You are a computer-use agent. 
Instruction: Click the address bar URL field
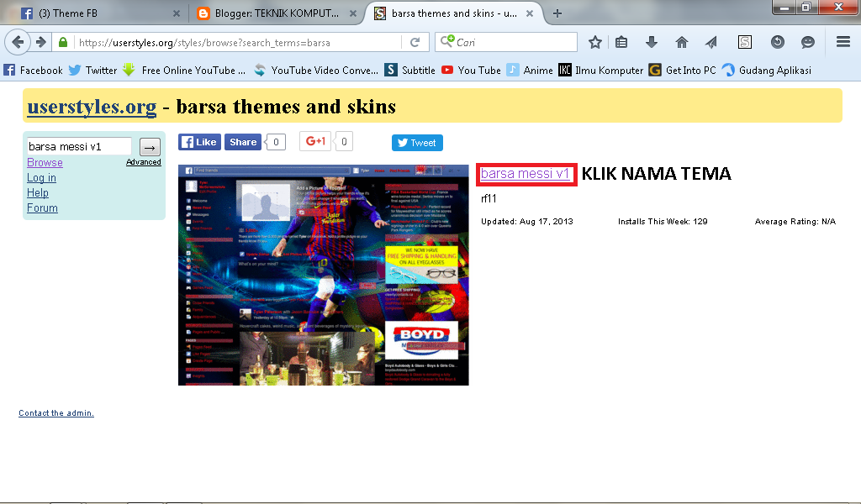pos(237,42)
